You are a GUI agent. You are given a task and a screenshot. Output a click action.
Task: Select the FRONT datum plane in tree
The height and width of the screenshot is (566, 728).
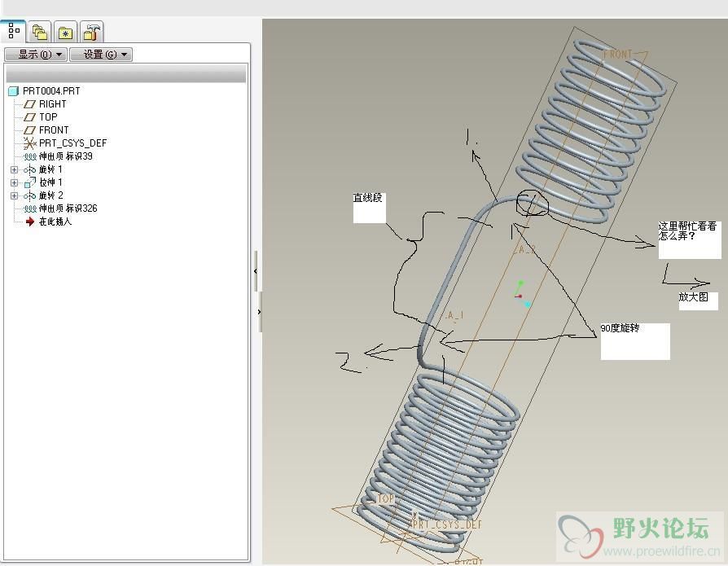46,130
